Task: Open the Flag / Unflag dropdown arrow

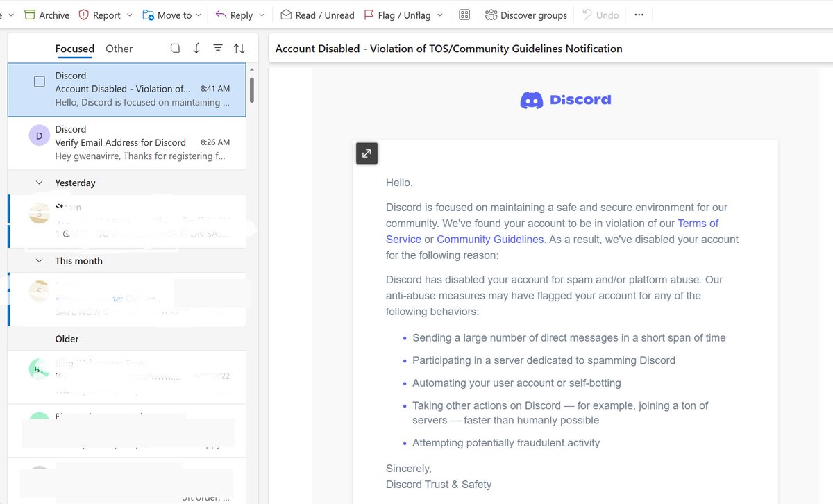Action: point(439,15)
